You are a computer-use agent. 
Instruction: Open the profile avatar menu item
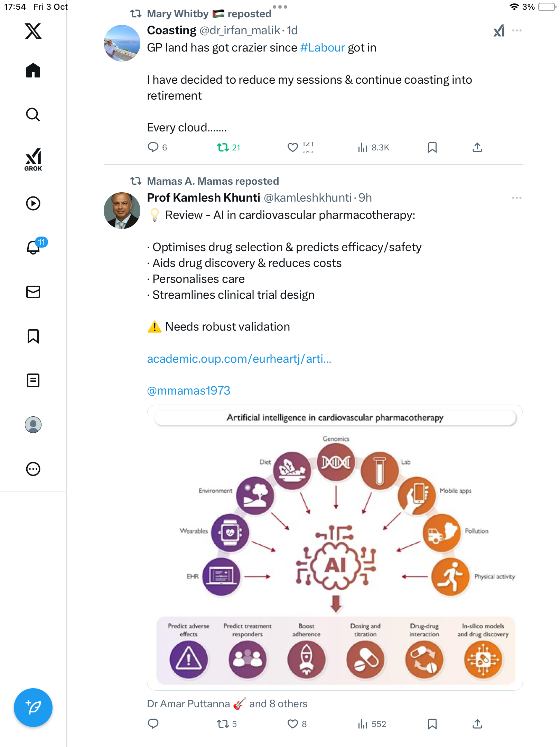point(33,425)
